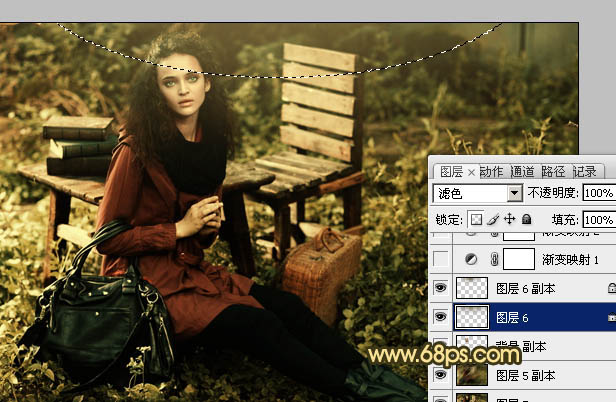
Task: Click the chain link icon on 渐变映射 1
Action: (492, 260)
